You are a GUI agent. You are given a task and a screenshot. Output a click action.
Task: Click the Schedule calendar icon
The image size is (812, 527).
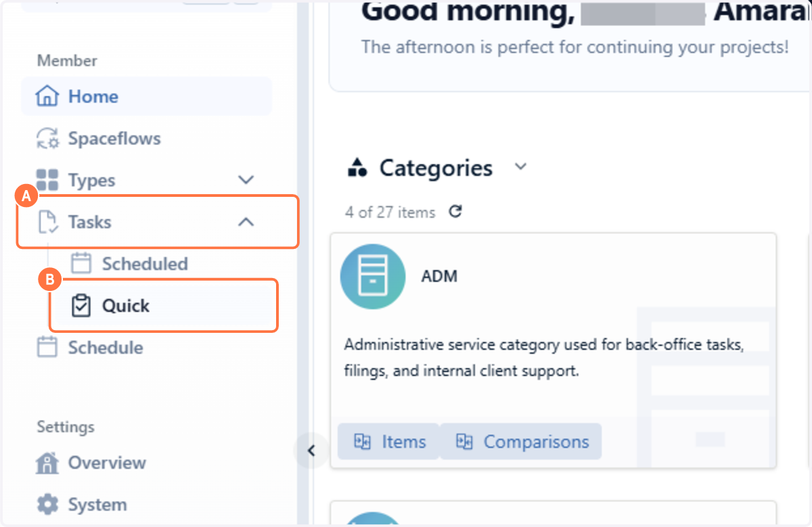click(47, 348)
